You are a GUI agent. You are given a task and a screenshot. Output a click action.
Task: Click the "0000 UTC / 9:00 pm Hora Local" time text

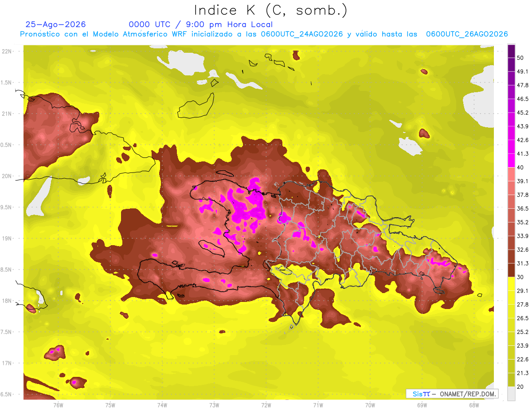[x=200, y=24]
